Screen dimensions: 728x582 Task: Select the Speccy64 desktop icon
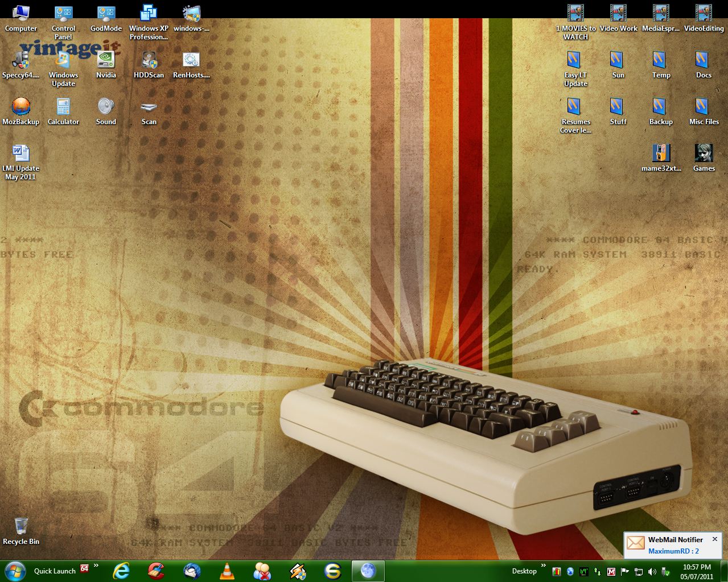(20, 65)
